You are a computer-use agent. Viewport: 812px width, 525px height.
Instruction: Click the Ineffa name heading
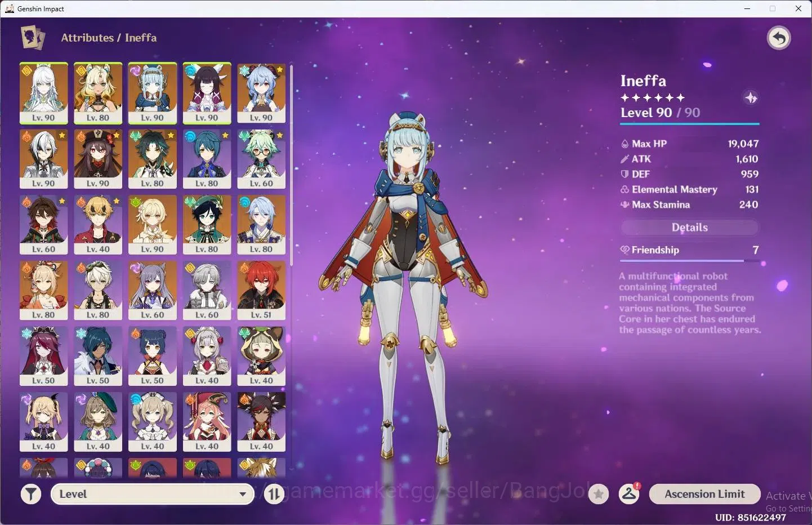643,81
